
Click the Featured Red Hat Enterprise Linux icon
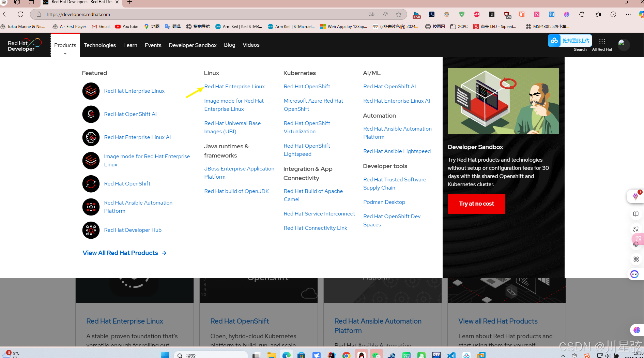[x=91, y=91]
